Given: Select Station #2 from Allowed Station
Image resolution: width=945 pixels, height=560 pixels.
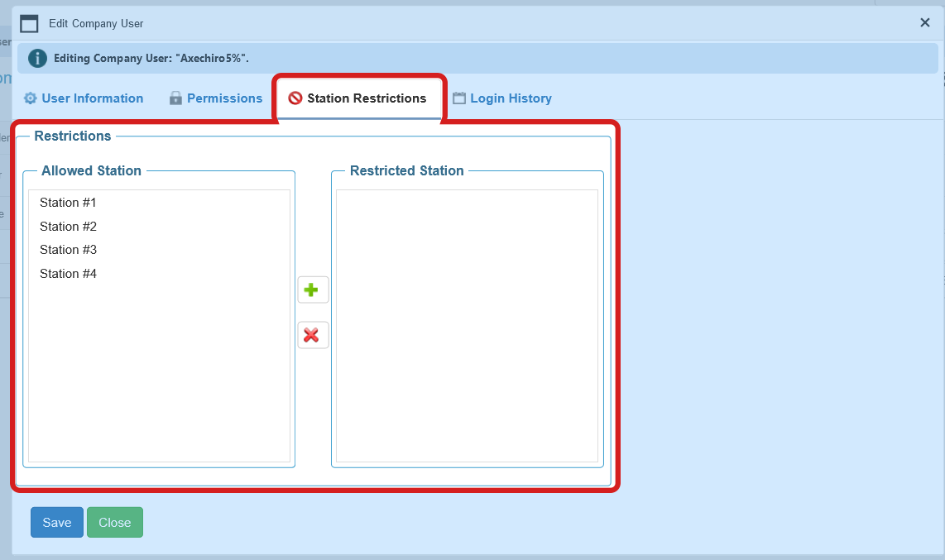Looking at the screenshot, I should click(x=68, y=226).
